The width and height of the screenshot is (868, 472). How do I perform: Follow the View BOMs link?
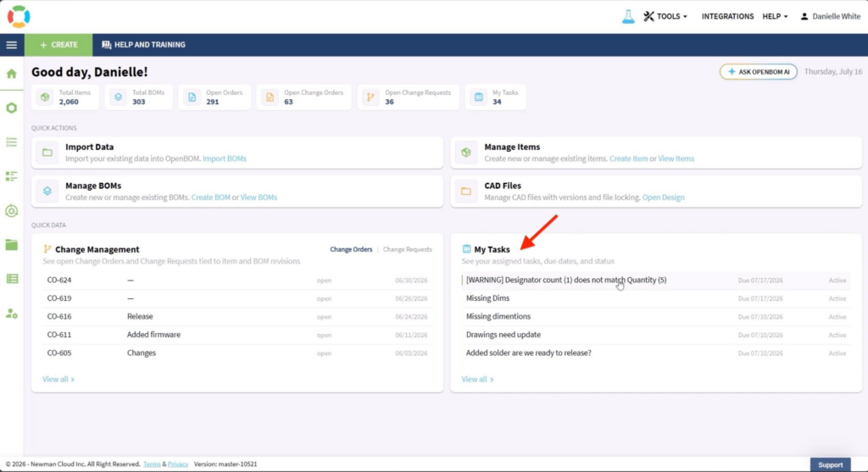259,197
